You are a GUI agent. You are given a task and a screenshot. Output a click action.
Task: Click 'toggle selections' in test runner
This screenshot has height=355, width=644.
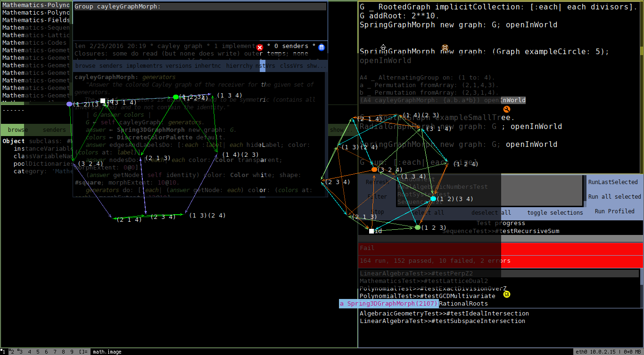coord(555,212)
